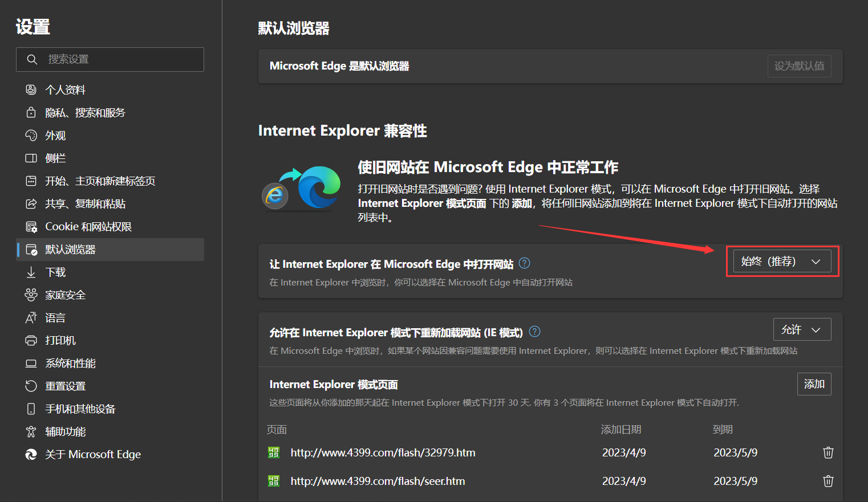Go to 语言 settings
This screenshot has height=502, width=868.
tap(110, 318)
